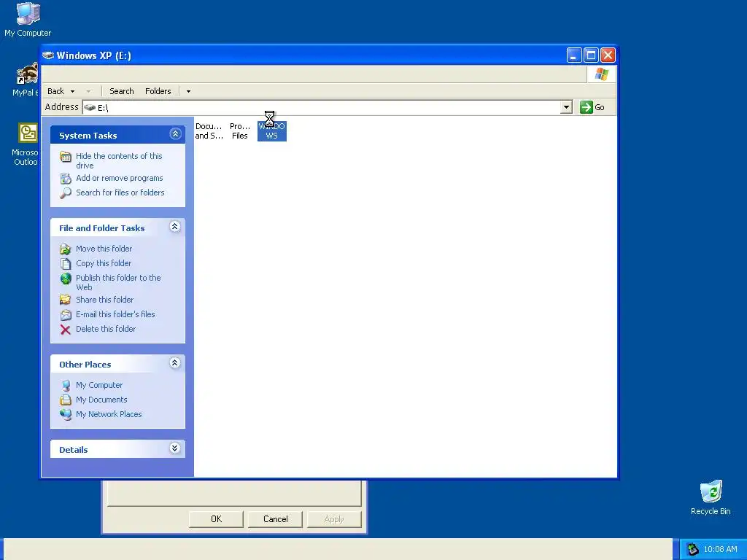Click Cancel in the background dialog
This screenshot has width=747, height=560.
pos(275,519)
